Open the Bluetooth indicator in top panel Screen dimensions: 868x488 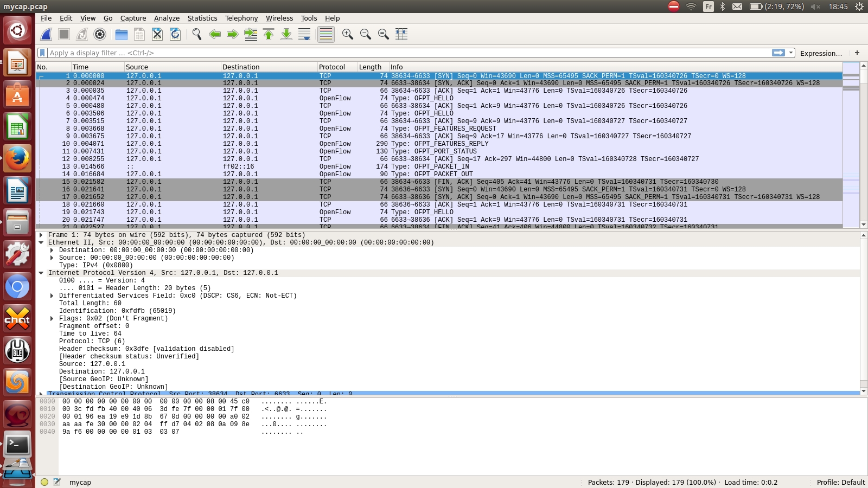[723, 7]
